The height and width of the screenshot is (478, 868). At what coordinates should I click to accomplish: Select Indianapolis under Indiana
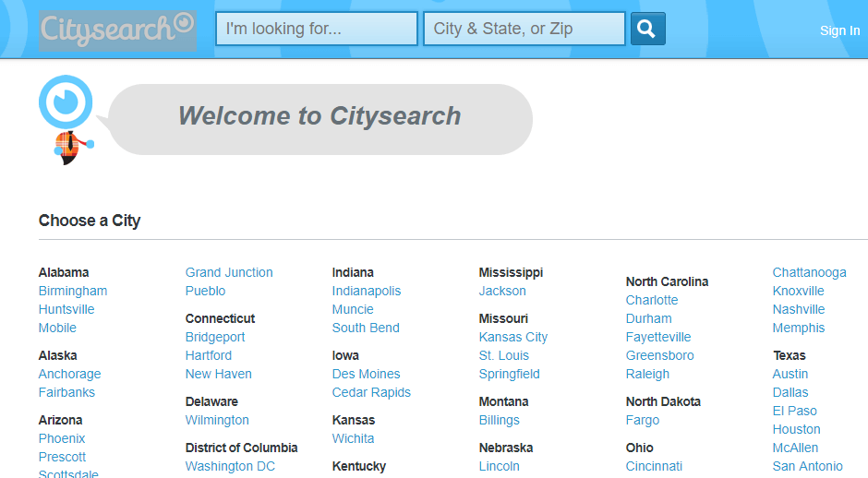click(367, 291)
